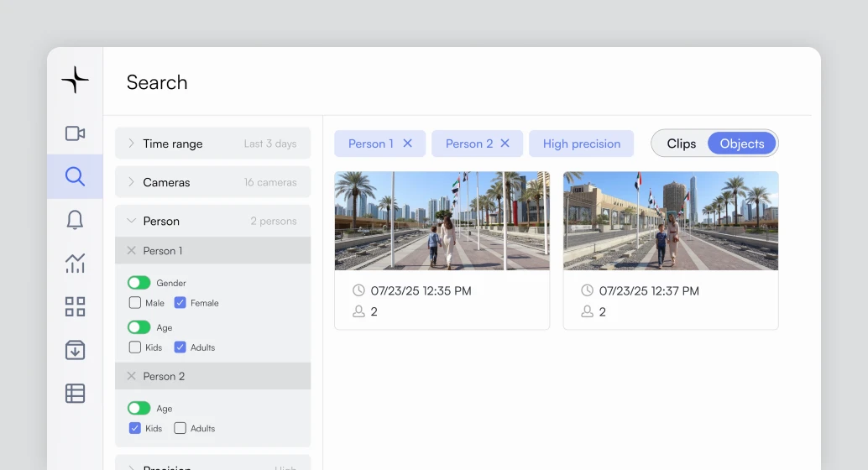This screenshot has width=868, height=470.
Task: Delete Person 2 from the filter panel
Action: pyautogui.click(x=131, y=376)
